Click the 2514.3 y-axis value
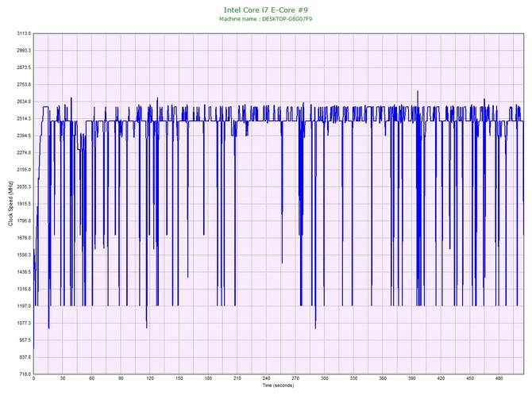532x399 pixels. tap(24, 119)
